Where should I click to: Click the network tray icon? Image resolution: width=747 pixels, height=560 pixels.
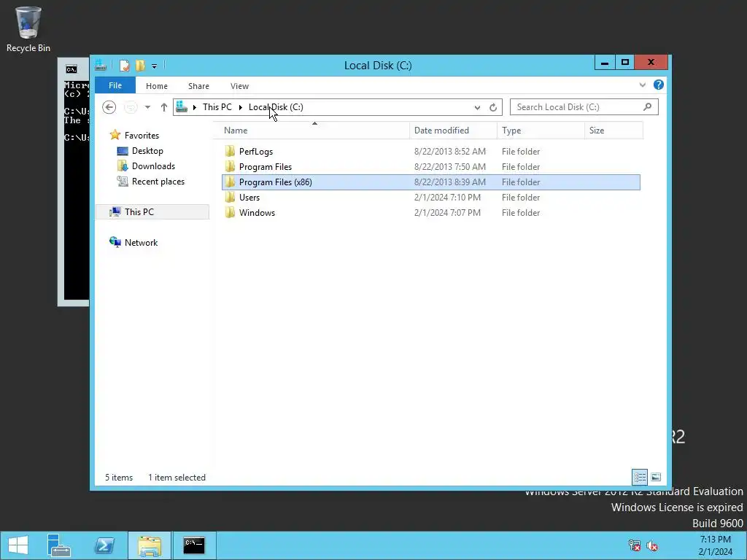pos(634,545)
